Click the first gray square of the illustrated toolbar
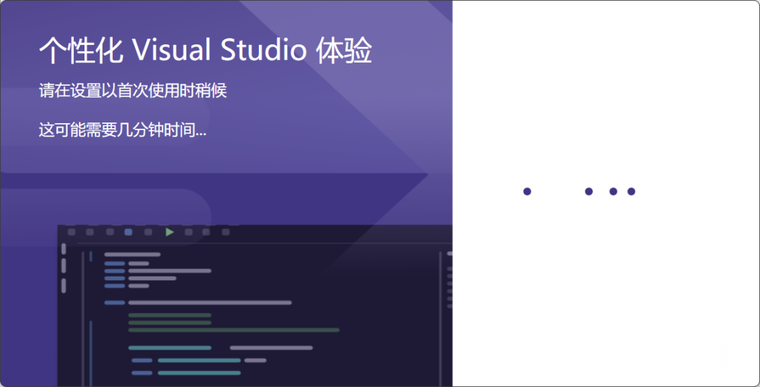 click(x=72, y=232)
